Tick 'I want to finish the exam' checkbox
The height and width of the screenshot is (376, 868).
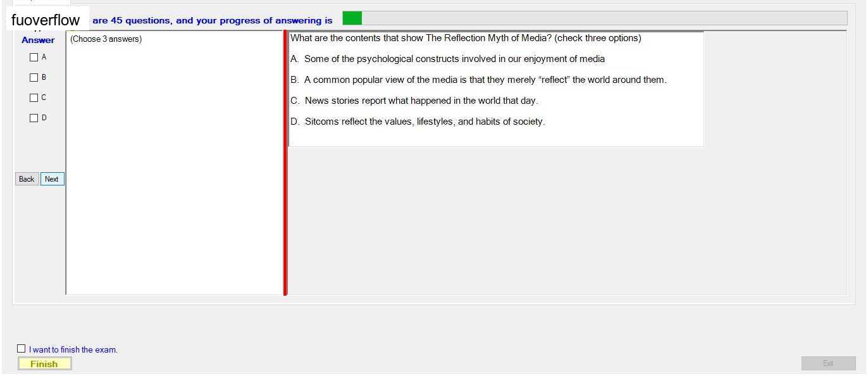pos(22,349)
